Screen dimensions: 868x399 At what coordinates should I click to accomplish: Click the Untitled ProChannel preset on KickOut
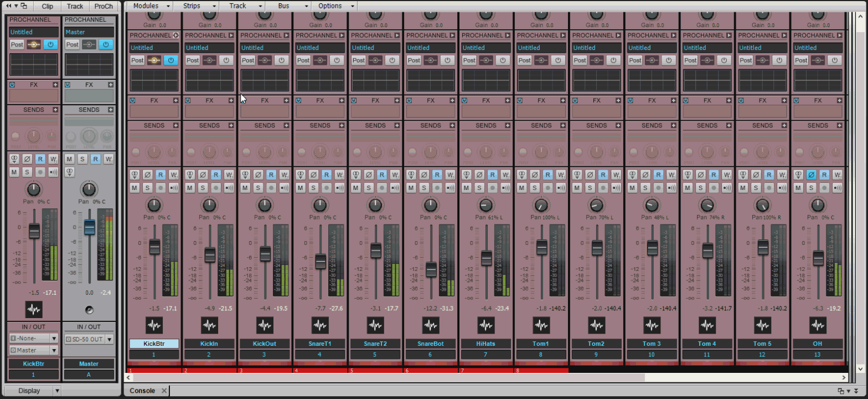(x=265, y=48)
